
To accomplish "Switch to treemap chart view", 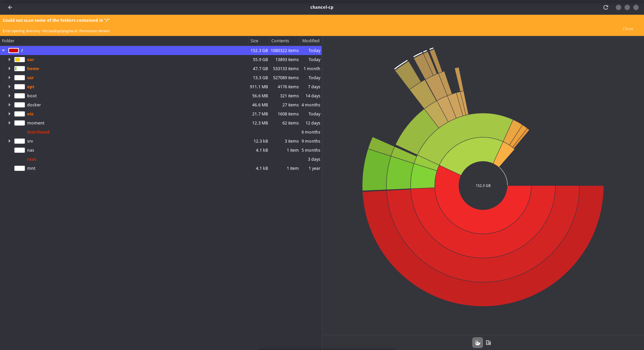I will coord(488,343).
